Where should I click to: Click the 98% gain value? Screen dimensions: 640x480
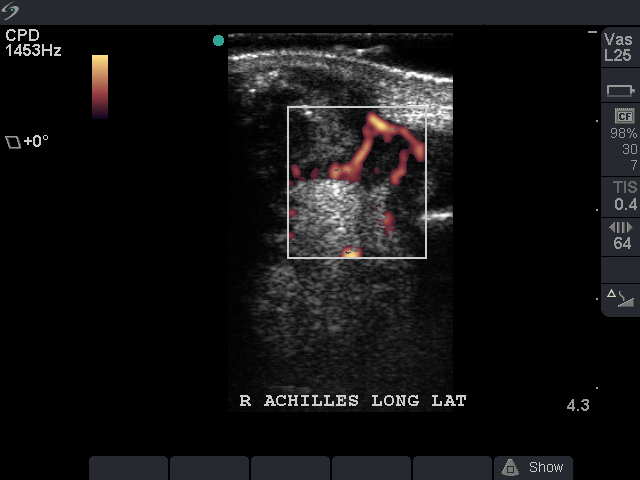pos(624,133)
